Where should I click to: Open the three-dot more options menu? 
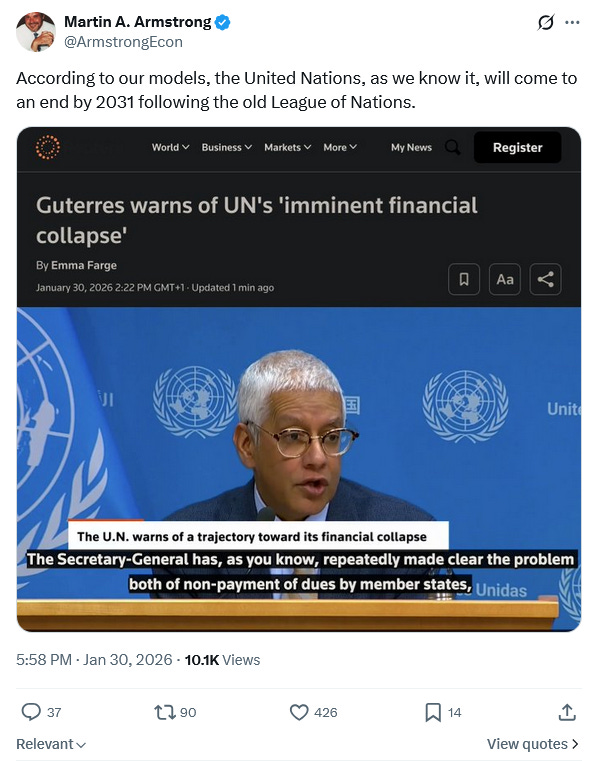click(x=572, y=22)
